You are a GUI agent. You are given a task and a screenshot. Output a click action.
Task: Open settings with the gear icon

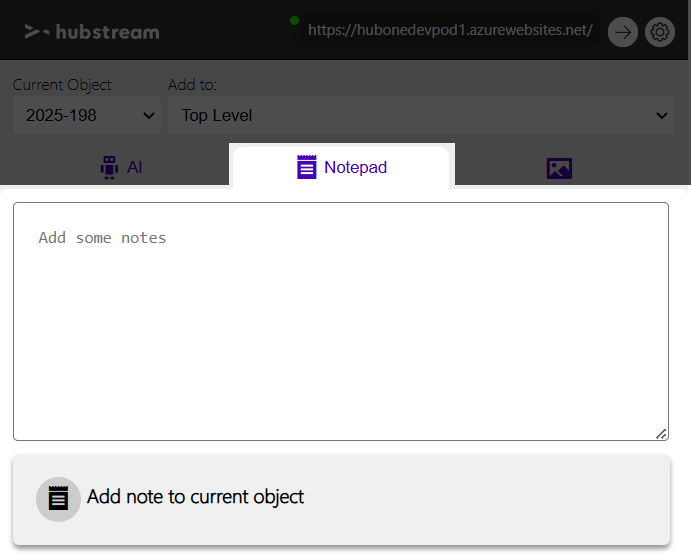pos(660,32)
